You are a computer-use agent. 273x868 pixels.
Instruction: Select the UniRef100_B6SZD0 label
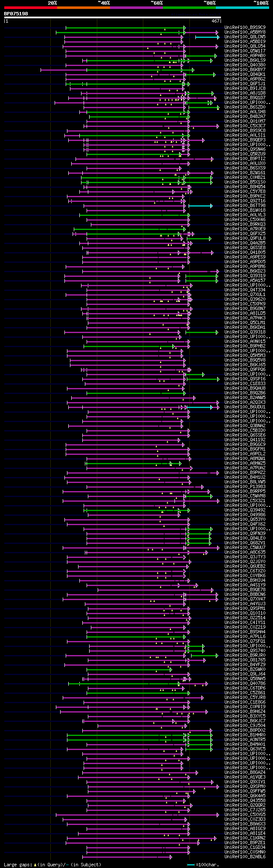(245, 107)
